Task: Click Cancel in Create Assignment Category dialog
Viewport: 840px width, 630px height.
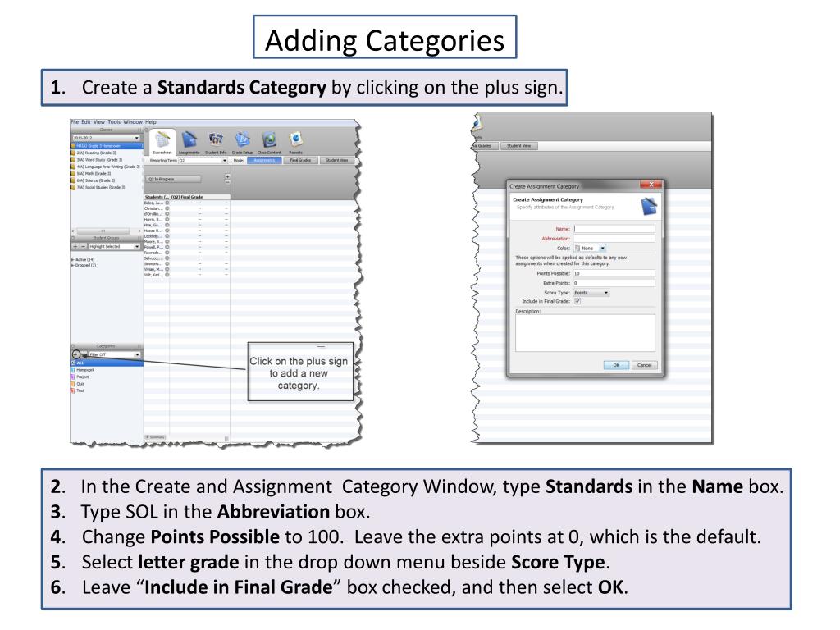Action: pos(645,365)
